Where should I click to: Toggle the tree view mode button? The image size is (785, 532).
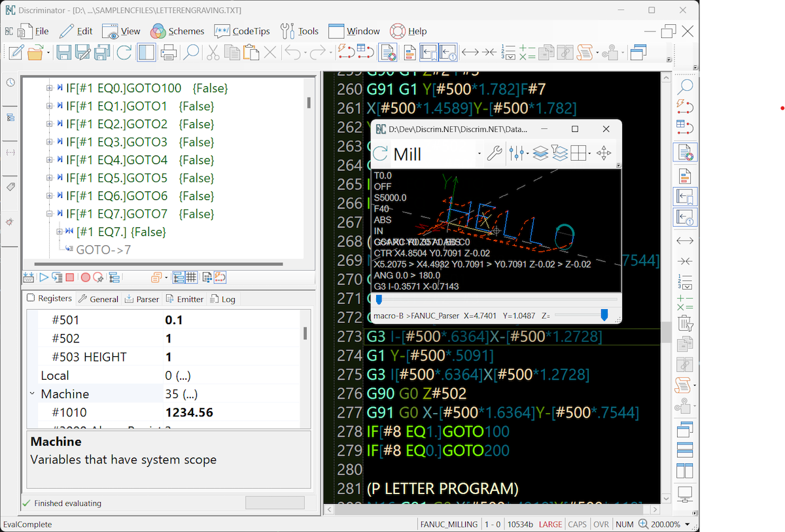(179, 277)
